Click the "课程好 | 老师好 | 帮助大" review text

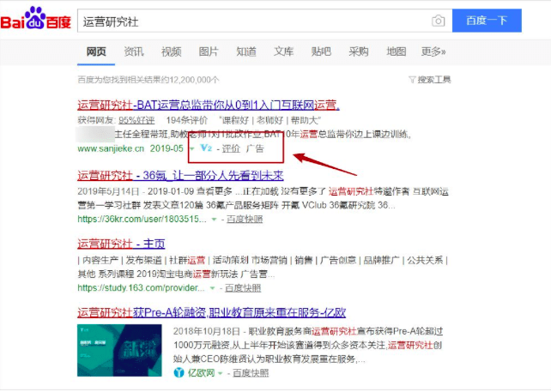pos(269,120)
